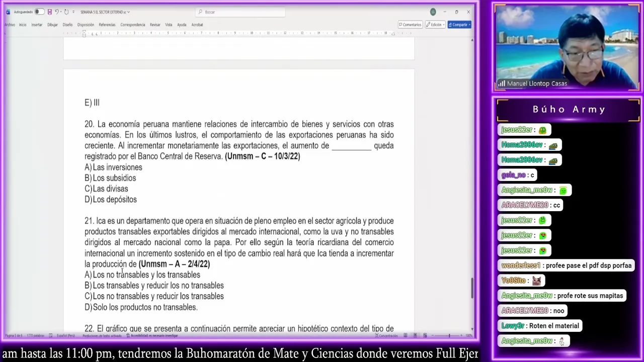This screenshot has height=362, width=644.
Task: Click text '(Unmsm – C – 10/3/22)'
Action: coord(262,156)
